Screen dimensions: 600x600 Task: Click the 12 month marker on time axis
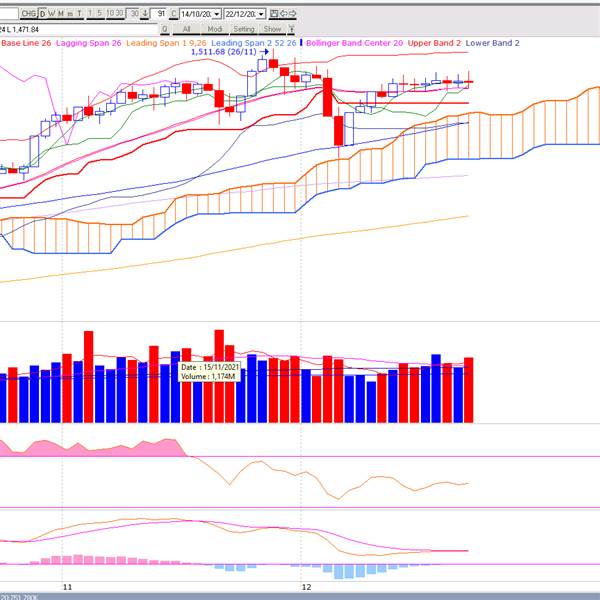(x=306, y=587)
